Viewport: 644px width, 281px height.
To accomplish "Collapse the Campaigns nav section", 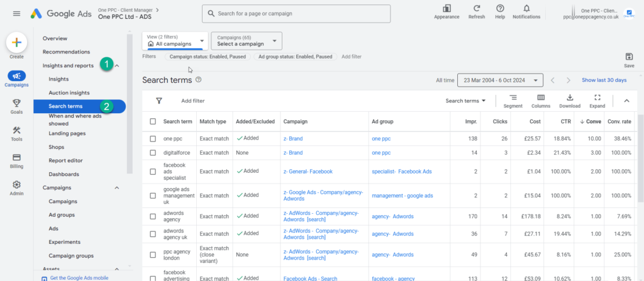I will point(116,188).
